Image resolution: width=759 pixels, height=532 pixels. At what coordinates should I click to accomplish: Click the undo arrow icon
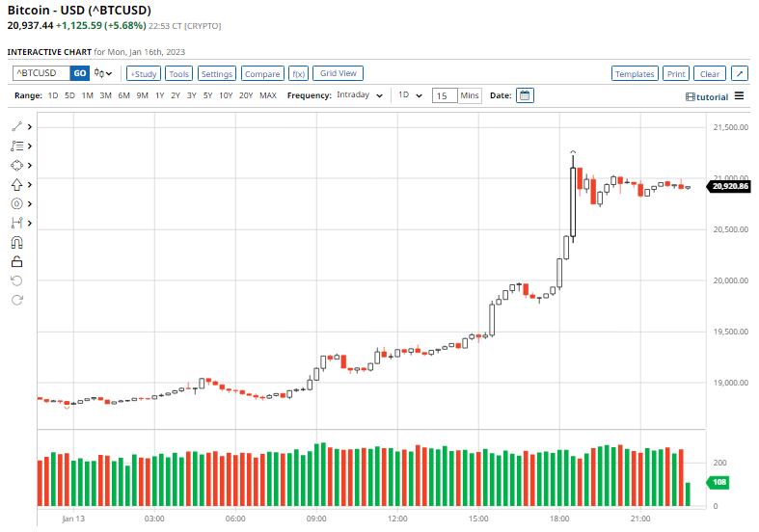click(x=17, y=281)
